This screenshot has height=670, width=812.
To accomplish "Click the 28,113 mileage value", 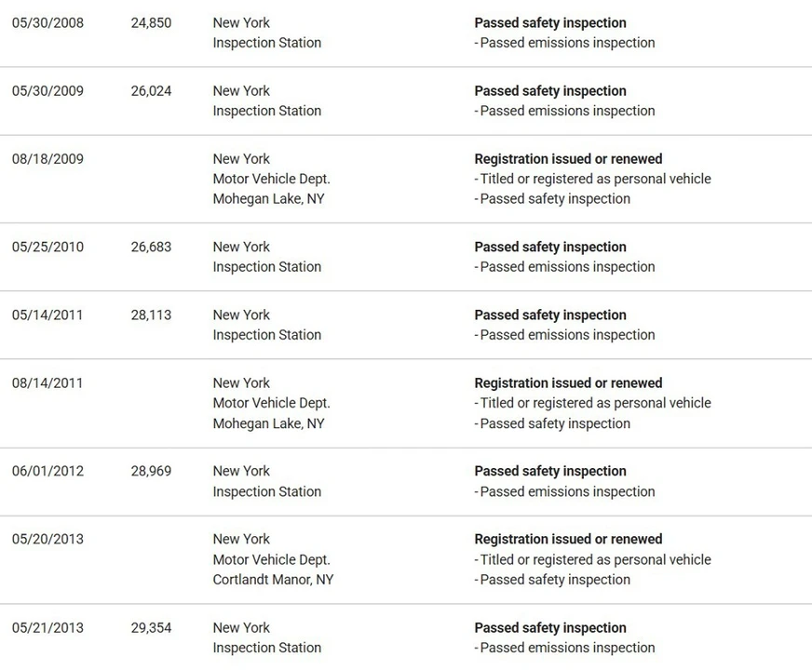I will click(x=151, y=315).
